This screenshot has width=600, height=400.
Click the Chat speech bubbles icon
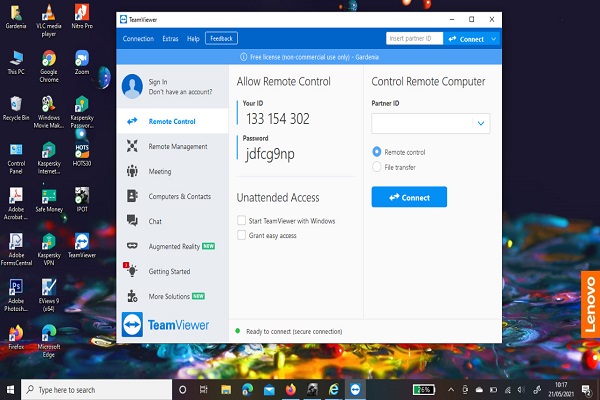[x=132, y=220]
